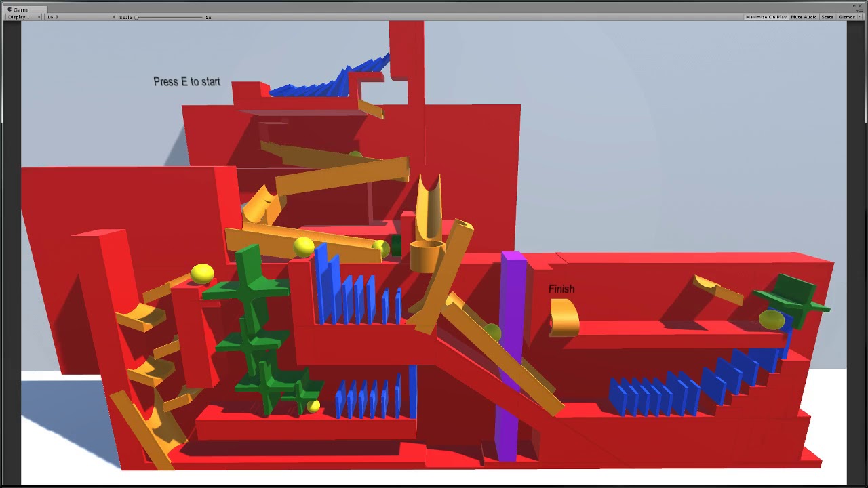
Task: Enable Mute Audio
Action: point(804,17)
